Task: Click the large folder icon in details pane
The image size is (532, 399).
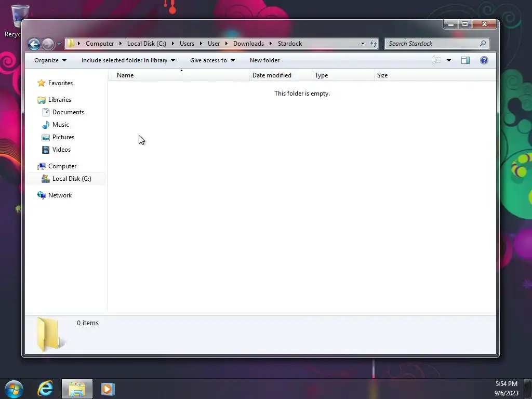Action: point(50,335)
